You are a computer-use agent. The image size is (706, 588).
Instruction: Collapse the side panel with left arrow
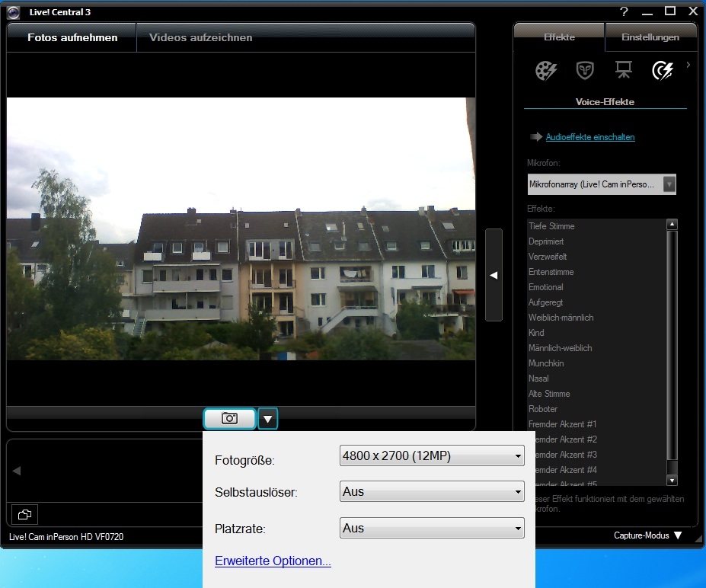point(494,275)
